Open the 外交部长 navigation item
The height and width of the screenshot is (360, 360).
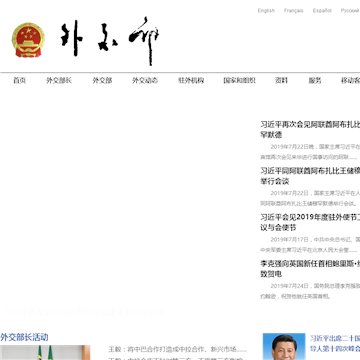pyautogui.click(x=59, y=80)
